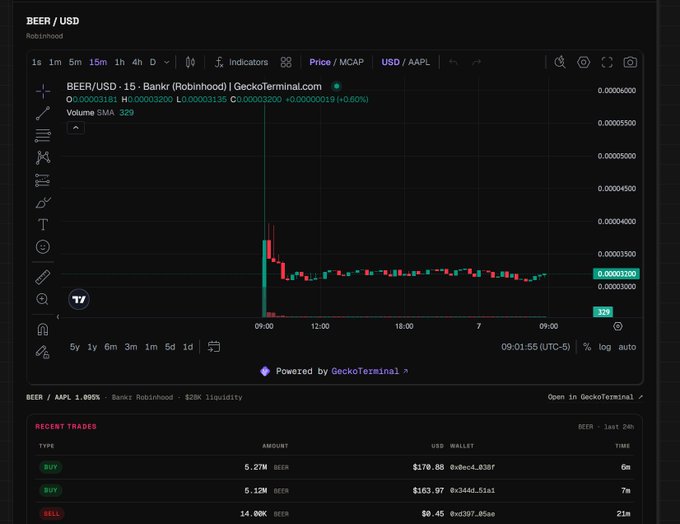The image size is (680, 524).
Task: Switch the interval to 1m in top toolbar
Action: click(55, 62)
